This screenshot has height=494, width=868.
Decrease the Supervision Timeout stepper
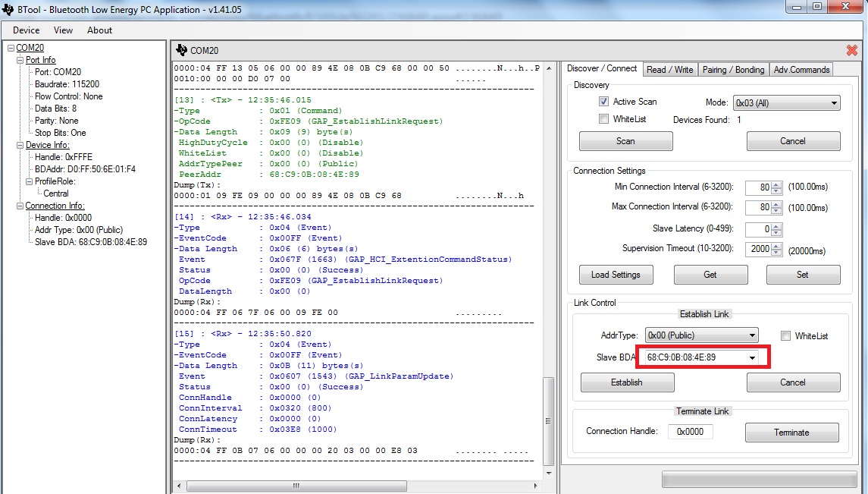point(776,253)
